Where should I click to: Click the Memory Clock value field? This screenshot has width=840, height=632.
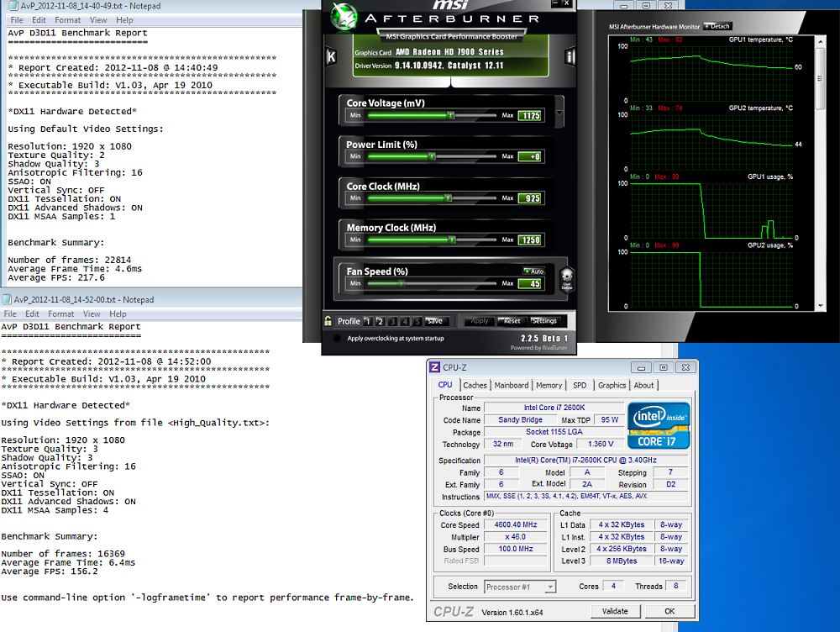click(x=530, y=240)
